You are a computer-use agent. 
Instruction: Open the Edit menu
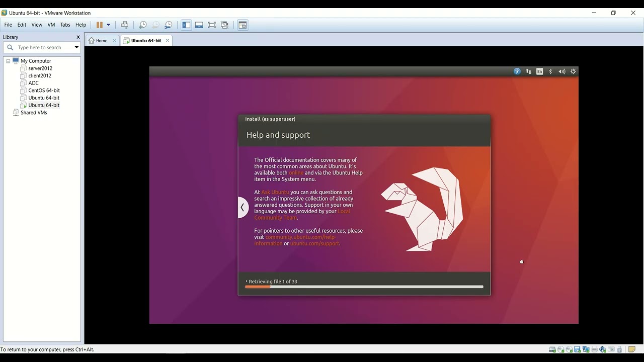[22, 25]
